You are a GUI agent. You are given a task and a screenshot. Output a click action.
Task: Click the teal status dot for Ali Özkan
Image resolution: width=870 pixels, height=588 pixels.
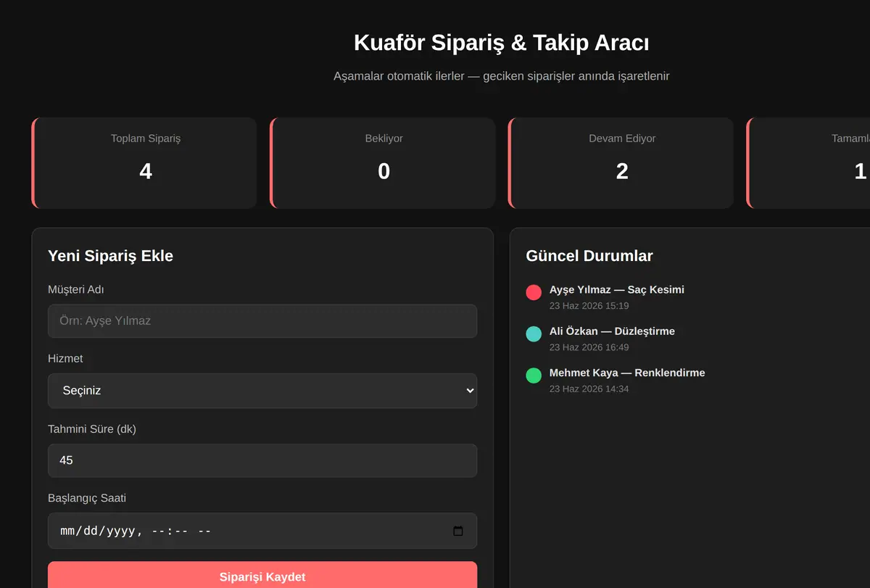click(534, 334)
